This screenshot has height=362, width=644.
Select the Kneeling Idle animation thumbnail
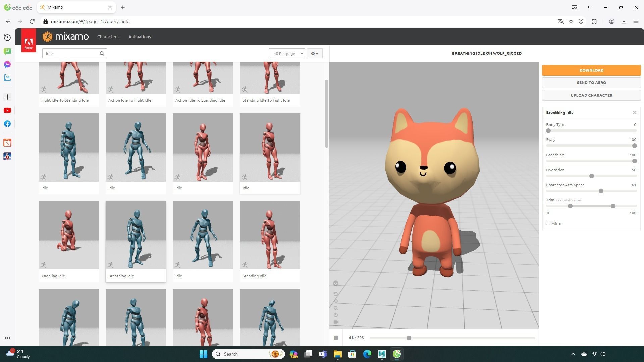pyautogui.click(x=69, y=235)
